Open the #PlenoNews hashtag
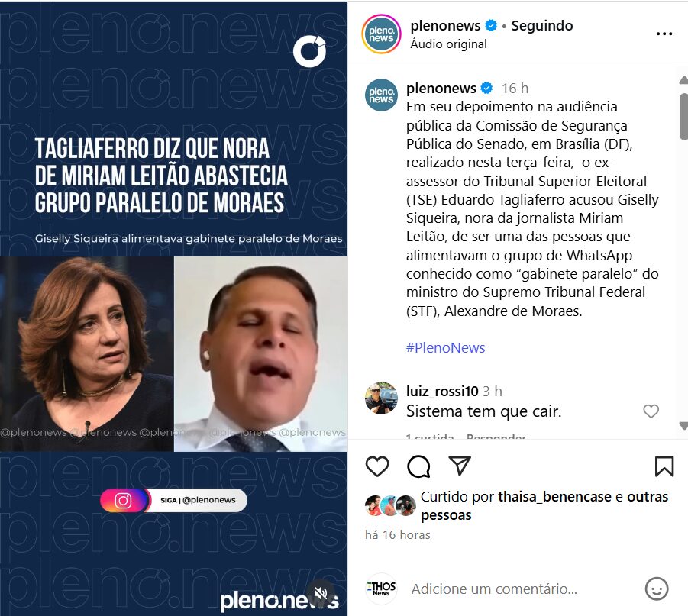This screenshot has width=688, height=616. pyautogui.click(x=445, y=347)
